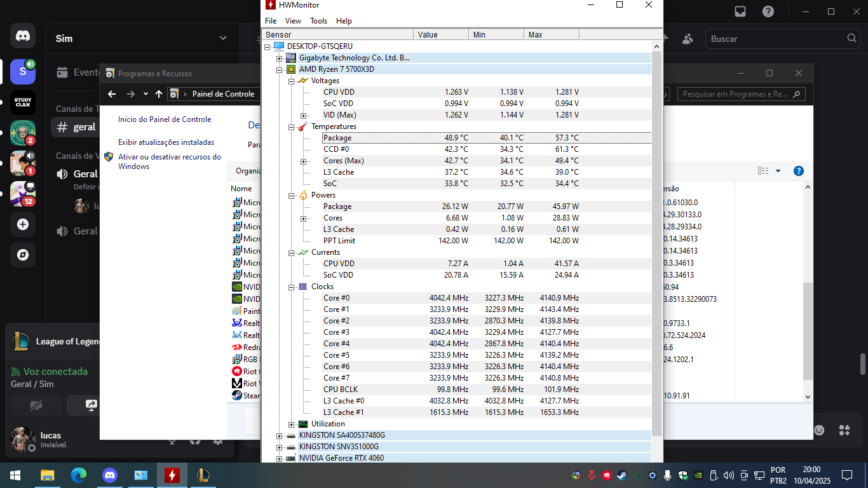The width and height of the screenshot is (868, 488).
Task: Turn on camera in Discord voice panel
Action: coord(36,405)
